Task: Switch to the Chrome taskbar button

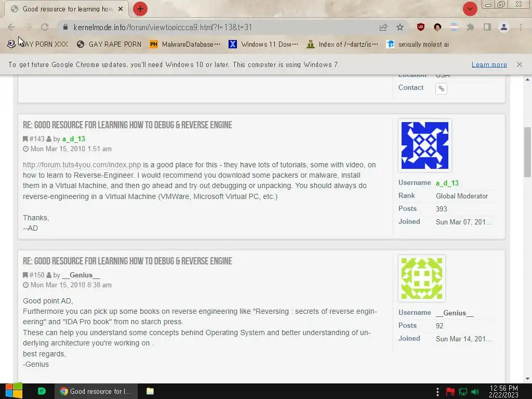Action: [x=96, y=391]
